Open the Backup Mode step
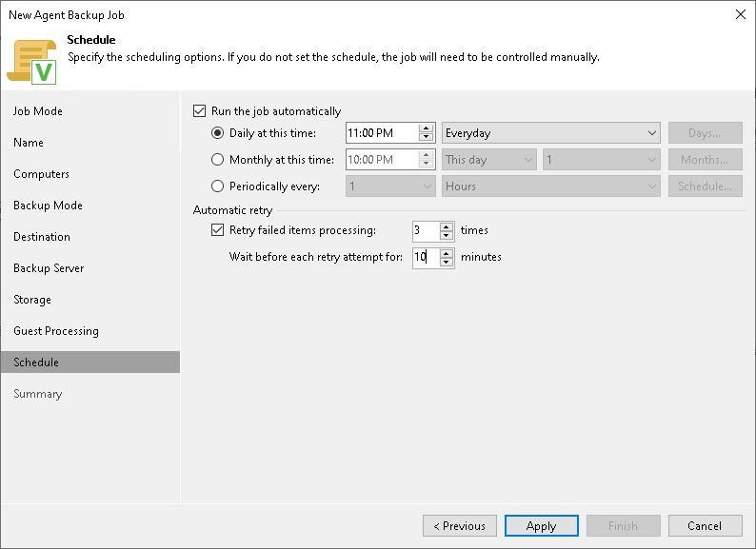The height and width of the screenshot is (549, 756). (48, 206)
